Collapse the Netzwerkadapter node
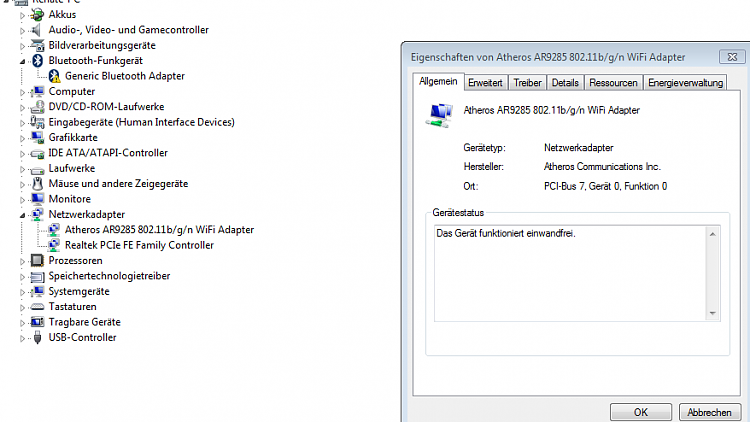 pyautogui.click(x=22, y=215)
